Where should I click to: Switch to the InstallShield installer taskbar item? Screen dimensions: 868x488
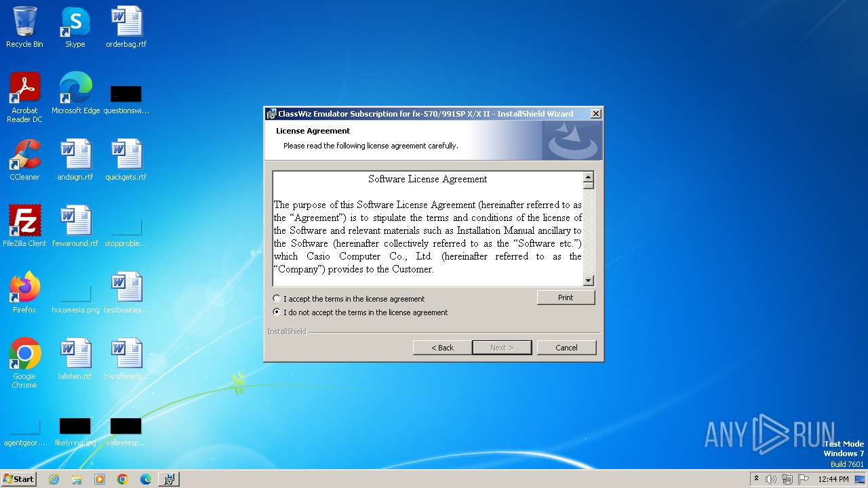tap(169, 479)
